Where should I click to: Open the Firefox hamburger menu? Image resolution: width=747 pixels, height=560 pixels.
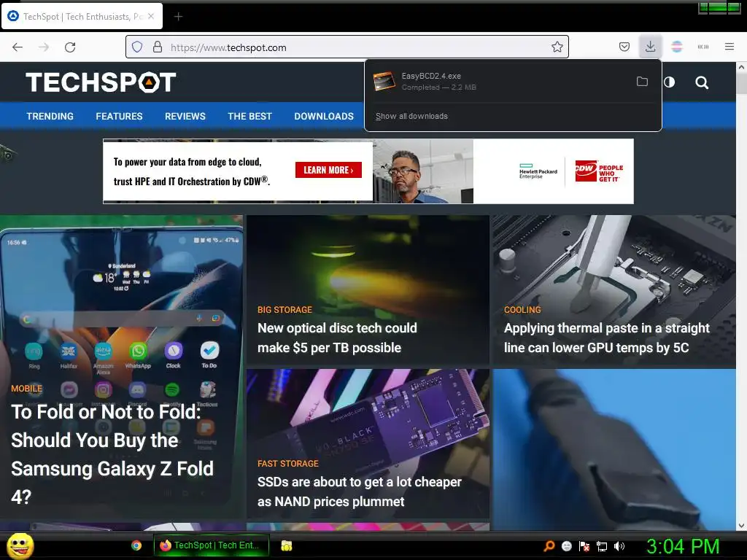pyautogui.click(x=729, y=47)
